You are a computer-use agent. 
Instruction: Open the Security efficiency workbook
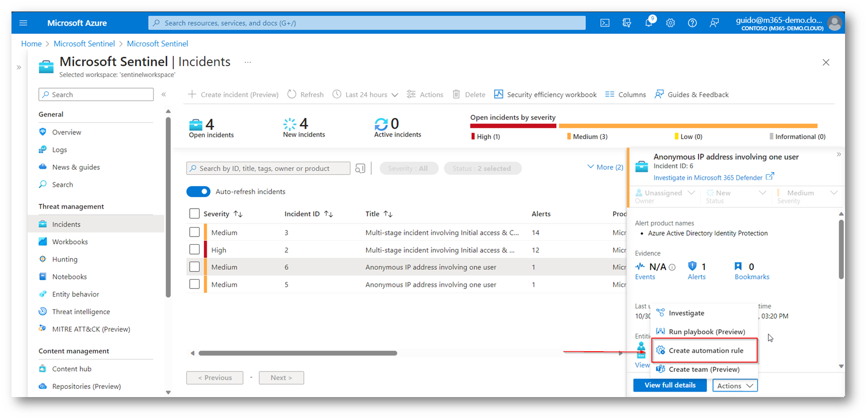(546, 94)
